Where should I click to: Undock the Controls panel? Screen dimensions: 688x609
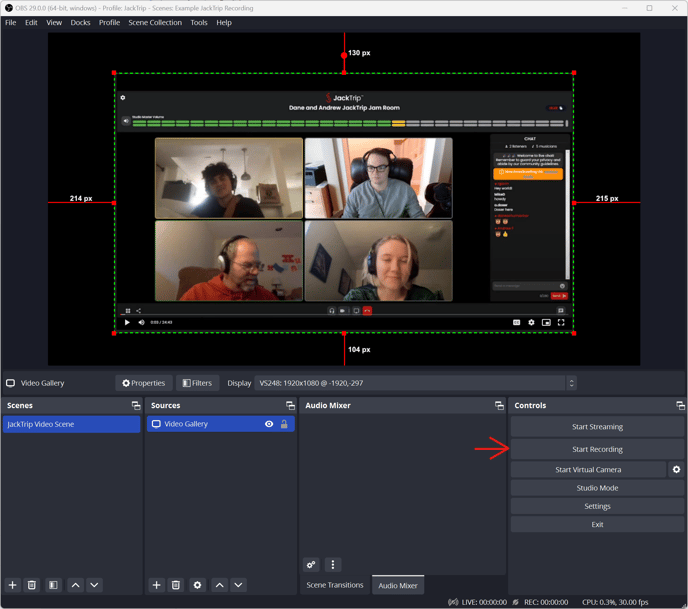[680, 405]
